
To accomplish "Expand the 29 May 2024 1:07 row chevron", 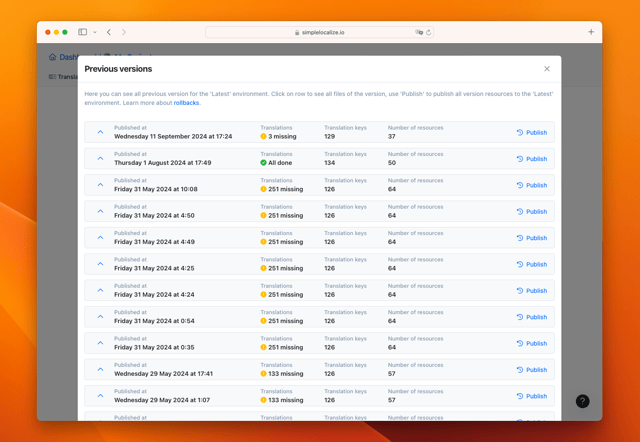I will [100, 395].
